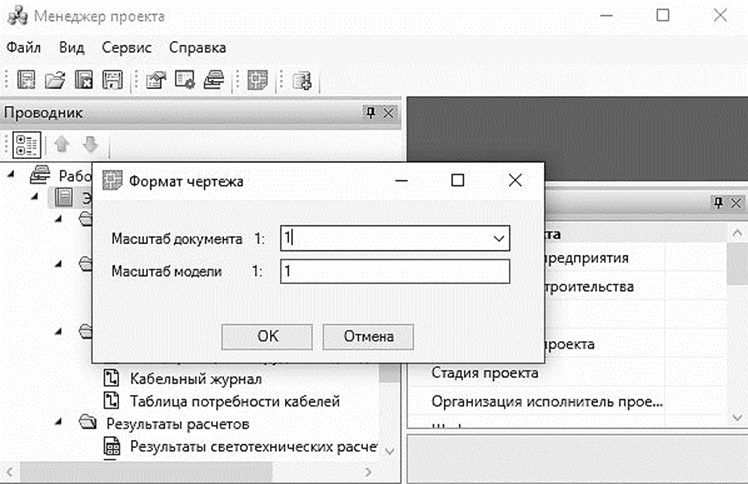Open the Масштаб документа dropdown
748x484 pixels.
[497, 238]
